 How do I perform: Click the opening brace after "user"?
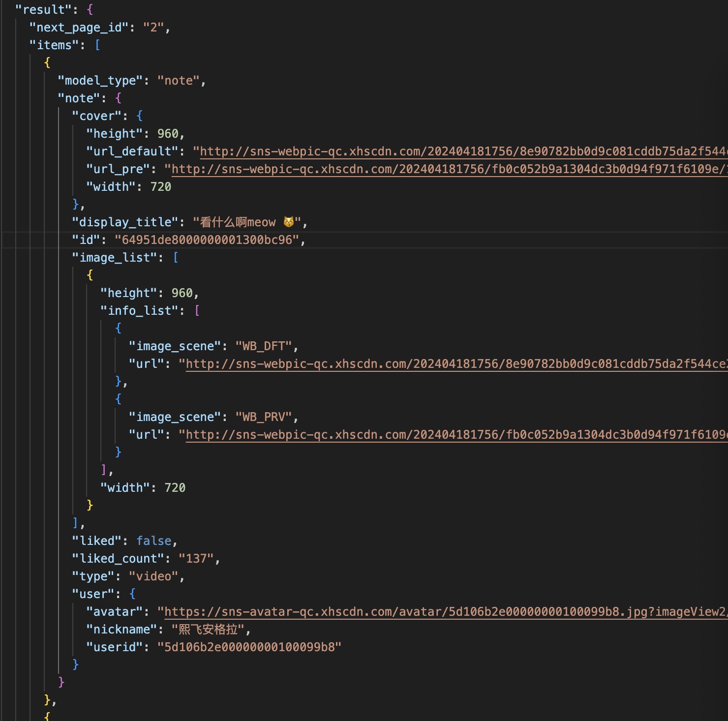click(132, 594)
